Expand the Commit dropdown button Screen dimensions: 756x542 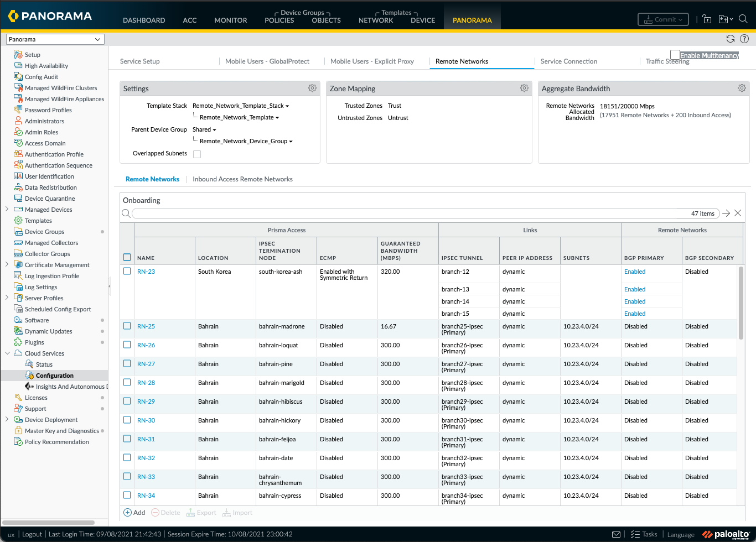coord(663,19)
